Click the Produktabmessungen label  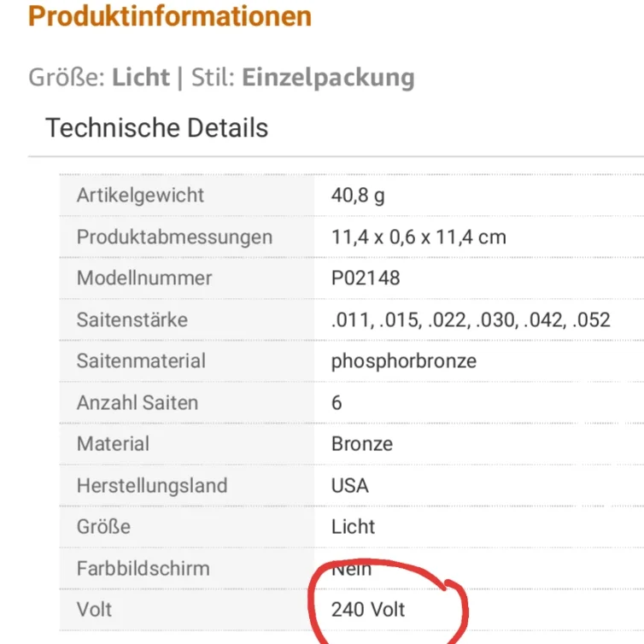(x=174, y=237)
